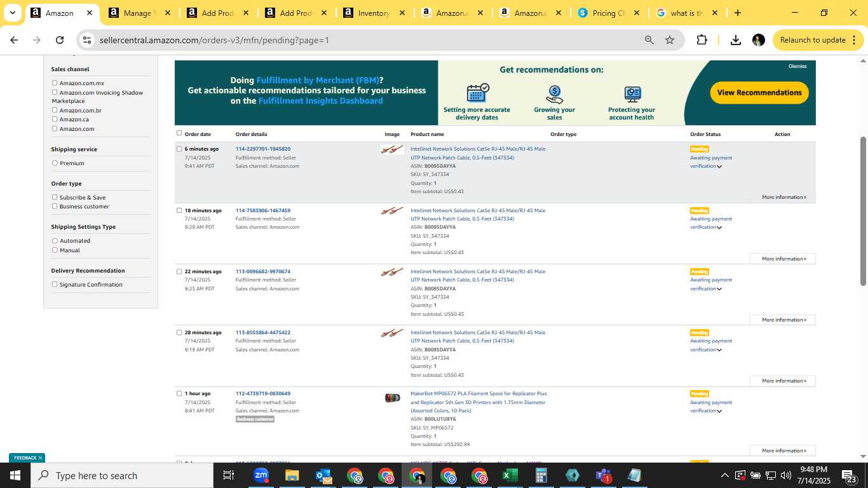Open More information for the 1 hour ago order
Image resolution: width=868 pixels, height=488 pixels.
click(x=783, y=451)
